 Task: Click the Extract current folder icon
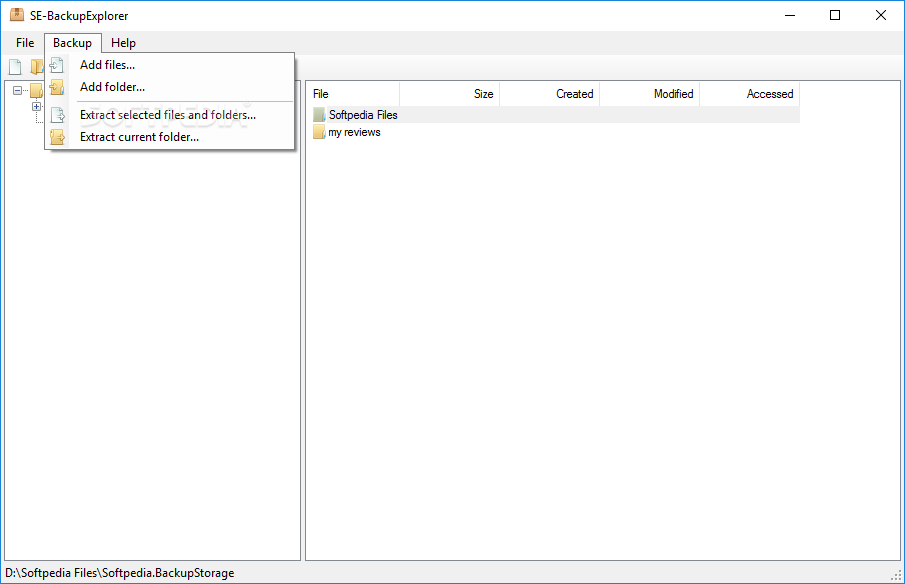[57, 137]
